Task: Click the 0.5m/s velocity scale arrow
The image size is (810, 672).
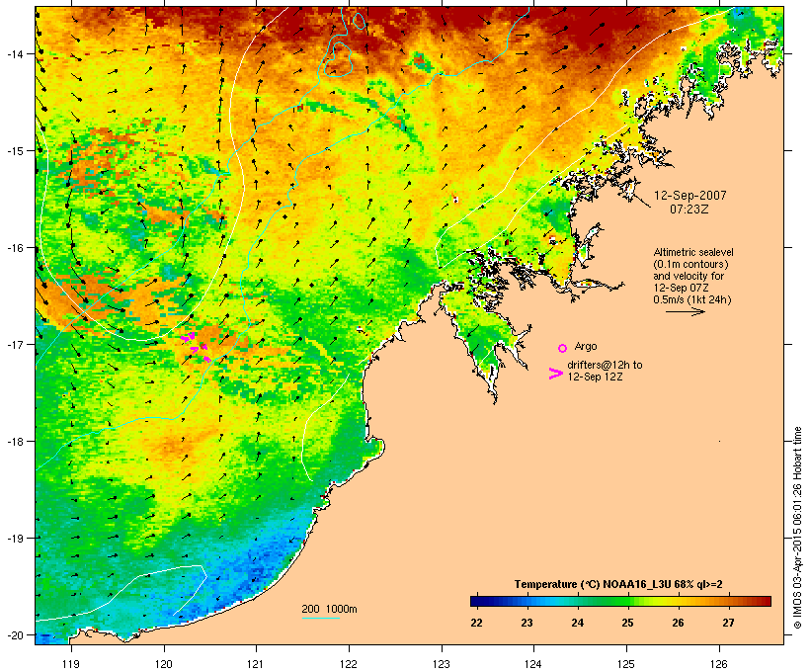Action: [685, 311]
